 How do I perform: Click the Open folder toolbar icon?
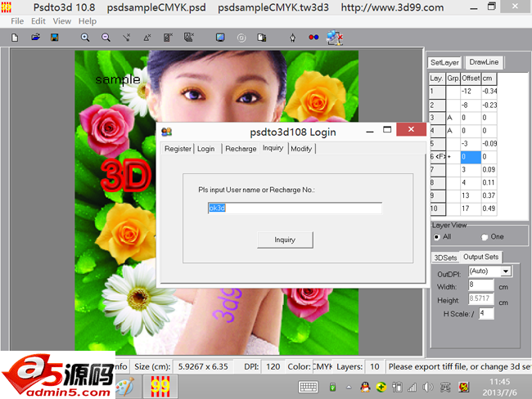click(x=37, y=38)
